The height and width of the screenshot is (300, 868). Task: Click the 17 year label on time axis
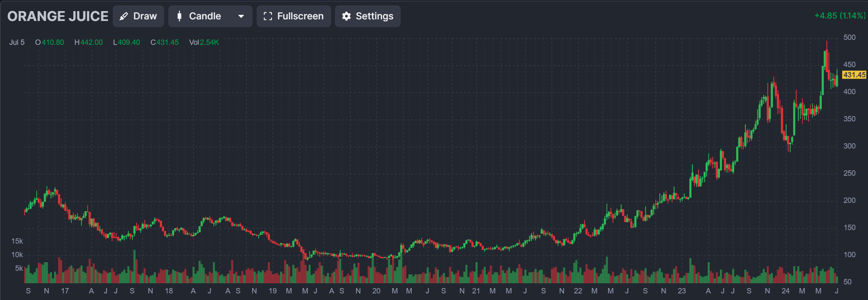65,291
